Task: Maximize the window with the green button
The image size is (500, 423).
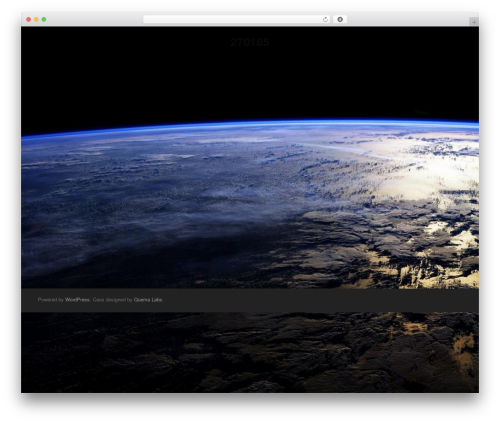Action: tap(44, 19)
